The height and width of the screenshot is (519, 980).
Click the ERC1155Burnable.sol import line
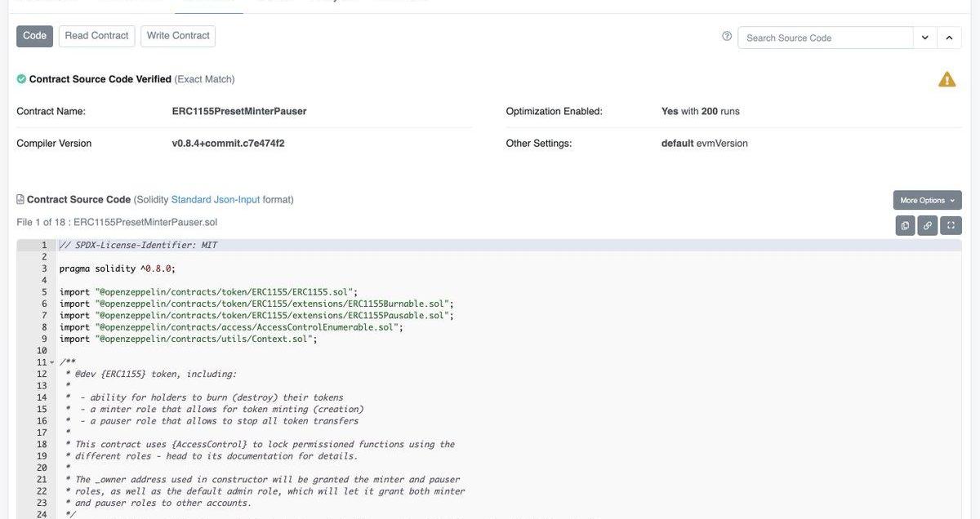click(256, 304)
